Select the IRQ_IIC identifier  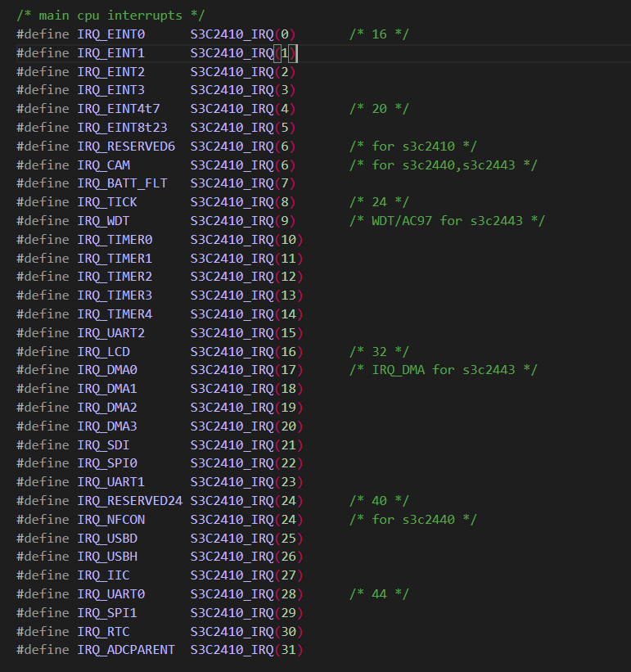pyautogui.click(x=104, y=575)
